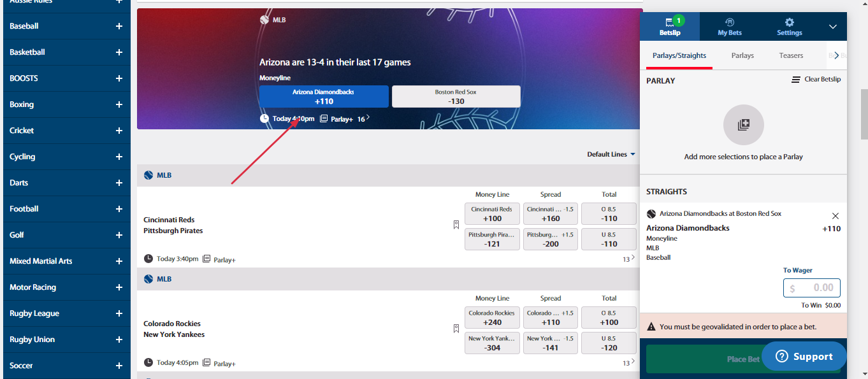
Task: Switch to the Parlays tab
Action: point(742,55)
